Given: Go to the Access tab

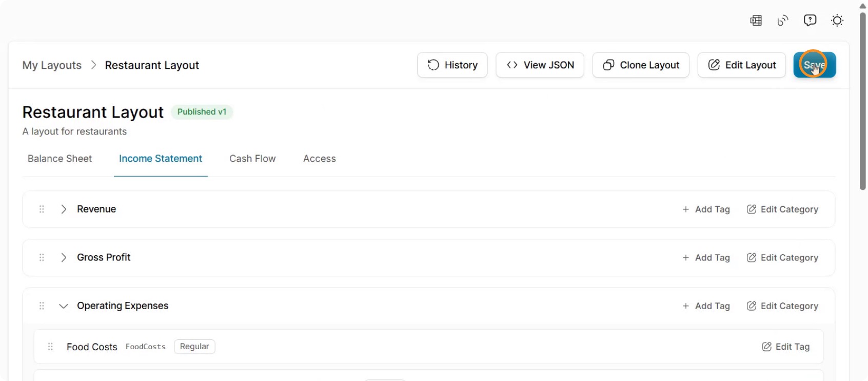Looking at the screenshot, I should click(x=320, y=159).
